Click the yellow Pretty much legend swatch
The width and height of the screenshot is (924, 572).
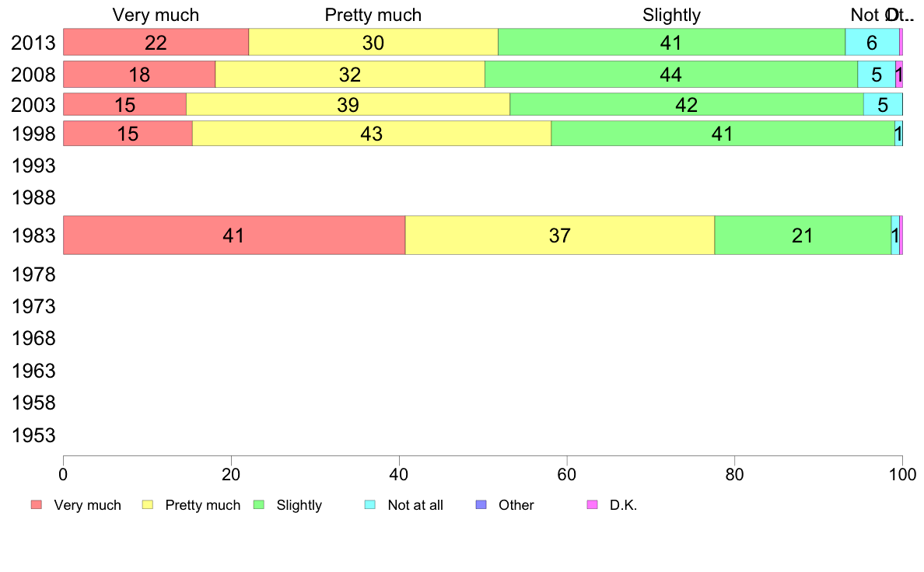[x=147, y=505]
